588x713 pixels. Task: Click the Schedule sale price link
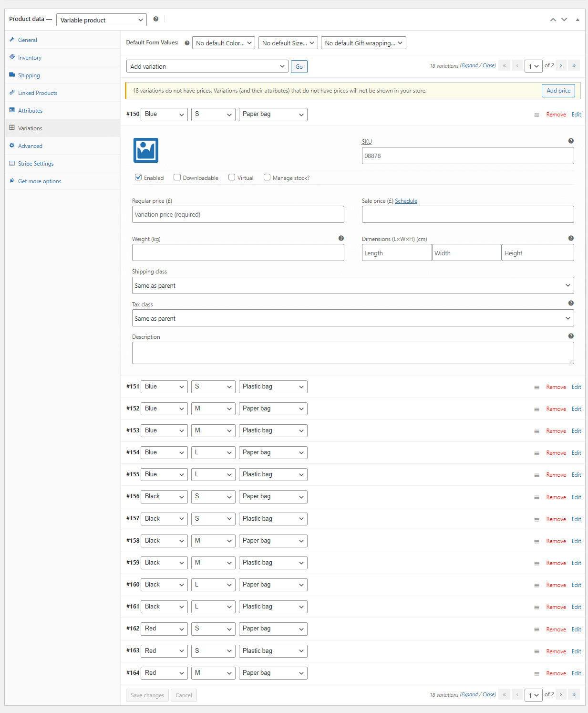(x=406, y=201)
